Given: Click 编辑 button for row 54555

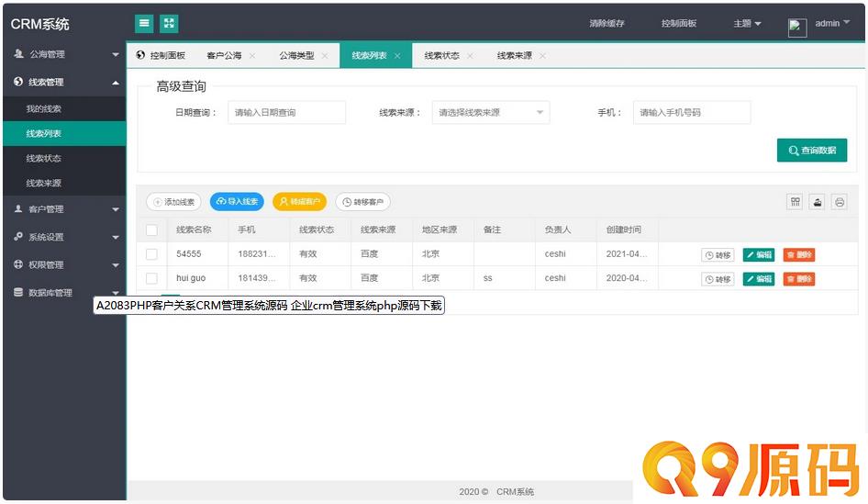Looking at the screenshot, I should click(x=759, y=255).
